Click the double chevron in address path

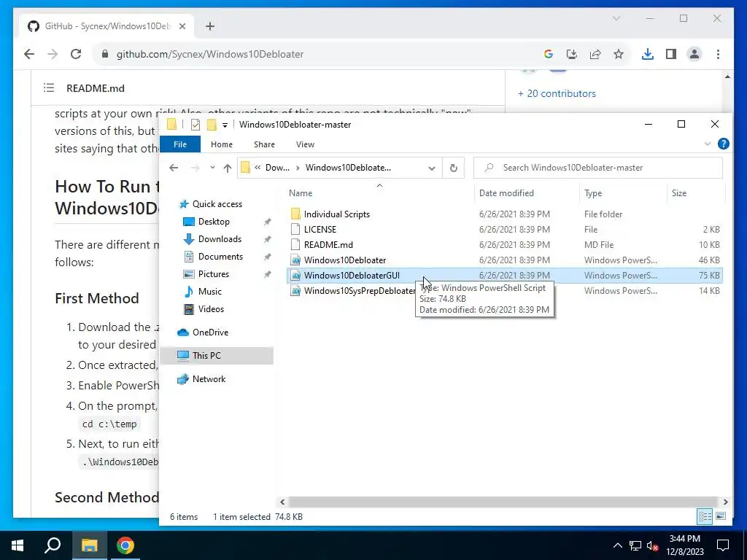click(x=258, y=168)
